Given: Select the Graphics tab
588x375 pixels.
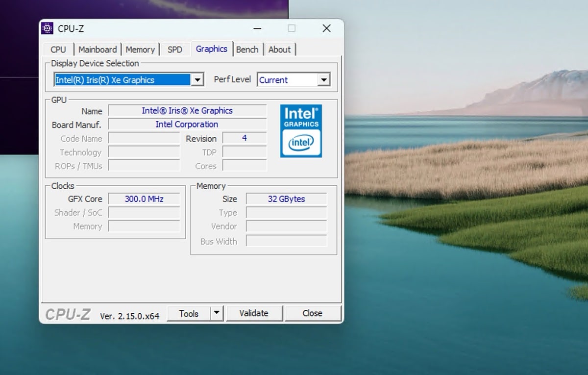Looking at the screenshot, I should (212, 49).
